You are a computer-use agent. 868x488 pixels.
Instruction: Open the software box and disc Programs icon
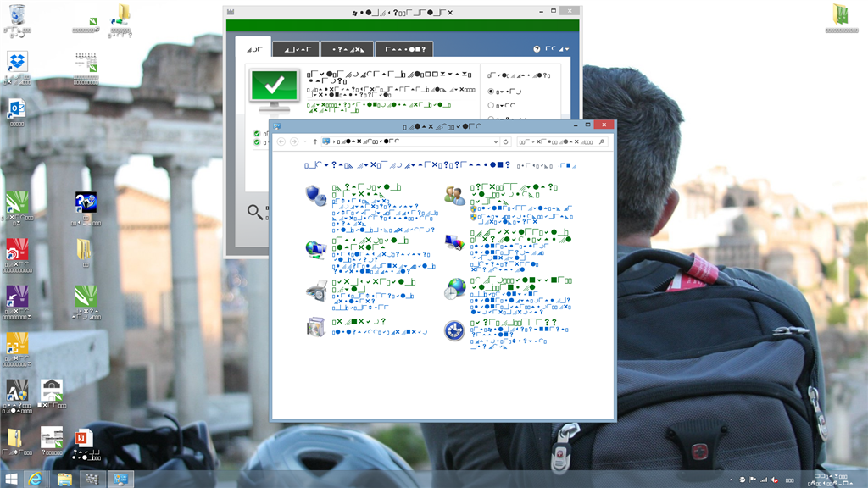[315, 327]
